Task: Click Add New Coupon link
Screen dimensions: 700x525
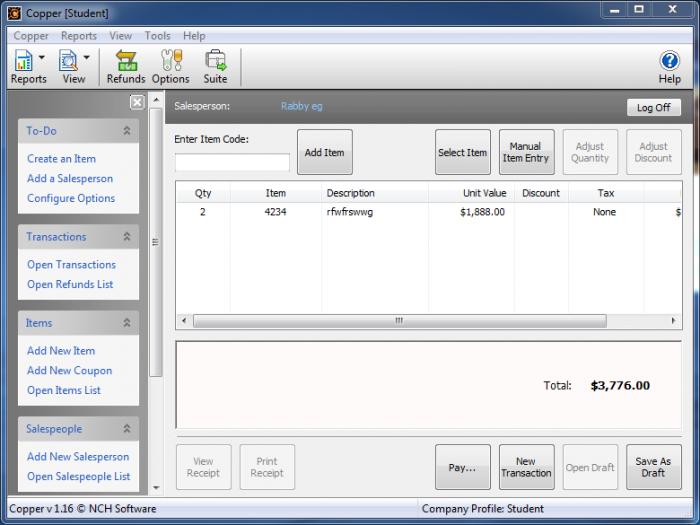Action: coord(70,370)
